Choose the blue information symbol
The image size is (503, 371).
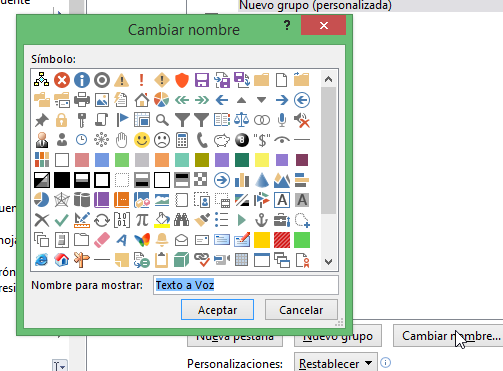(82, 80)
